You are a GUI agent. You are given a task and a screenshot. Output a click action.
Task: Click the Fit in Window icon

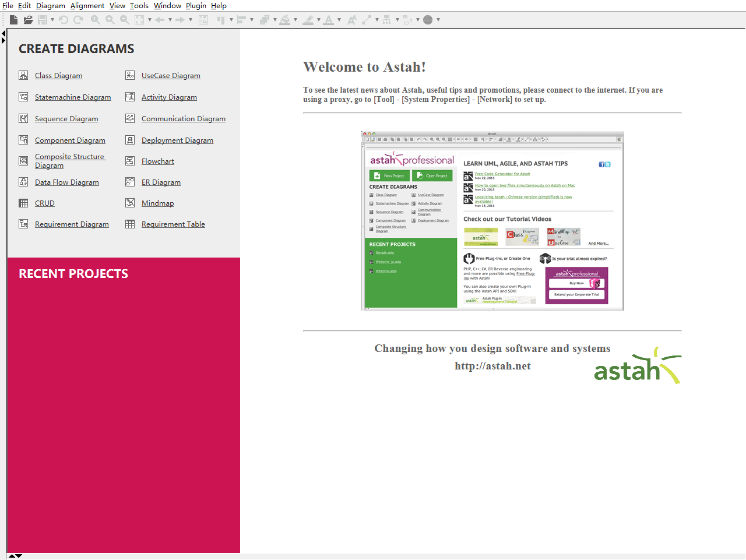tap(139, 20)
